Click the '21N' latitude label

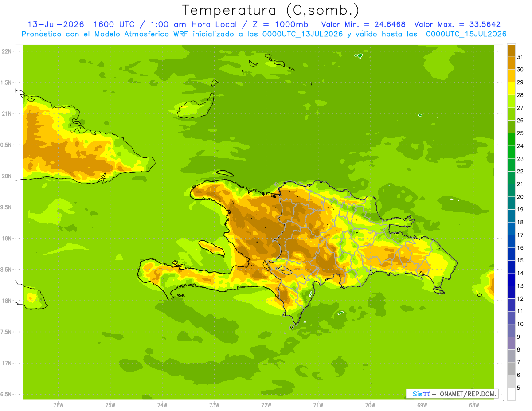7,114
